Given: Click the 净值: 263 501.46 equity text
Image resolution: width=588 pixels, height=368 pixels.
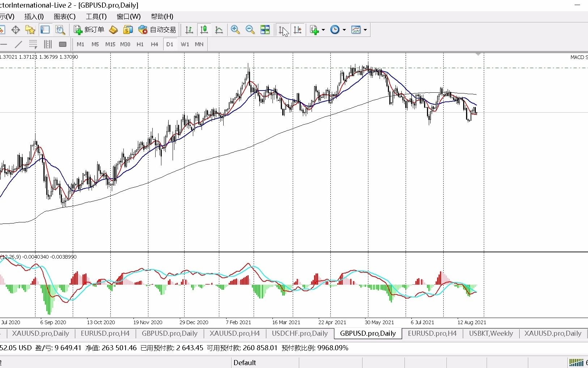Looking at the screenshot, I should pyautogui.click(x=111, y=348).
